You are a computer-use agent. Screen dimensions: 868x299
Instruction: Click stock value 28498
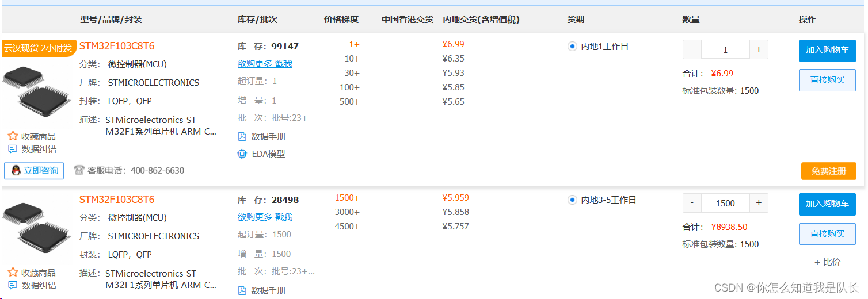point(285,200)
